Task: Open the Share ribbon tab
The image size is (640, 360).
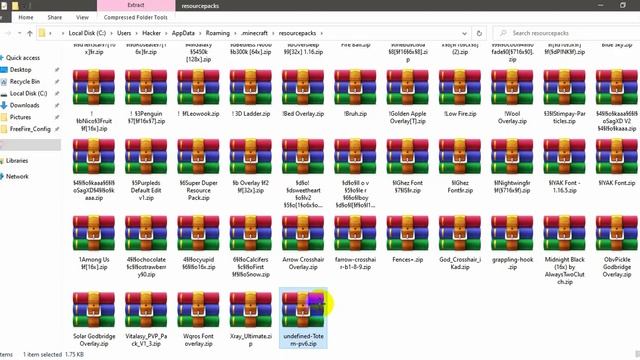Action: (x=55, y=17)
